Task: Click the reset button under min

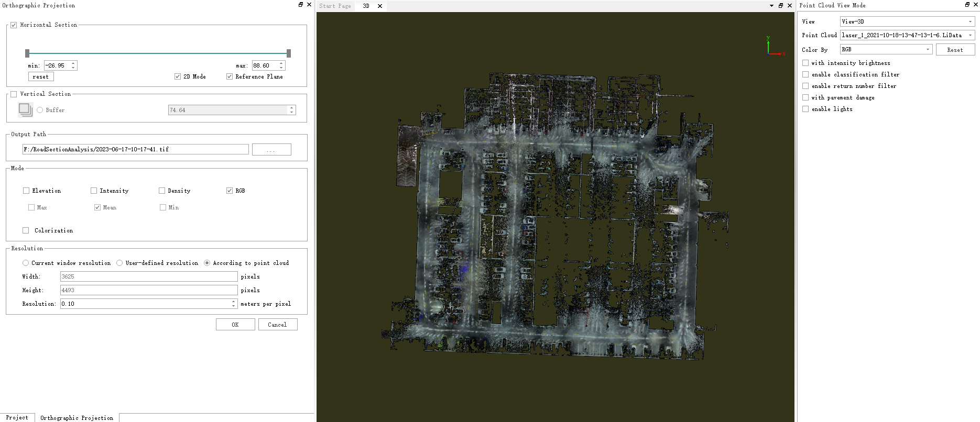Action: pyautogui.click(x=41, y=76)
